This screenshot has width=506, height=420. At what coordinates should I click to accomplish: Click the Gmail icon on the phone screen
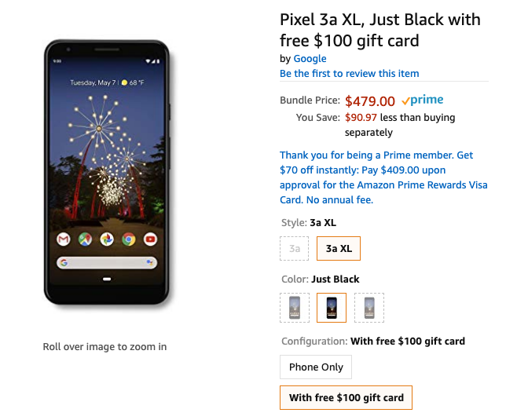(x=63, y=239)
